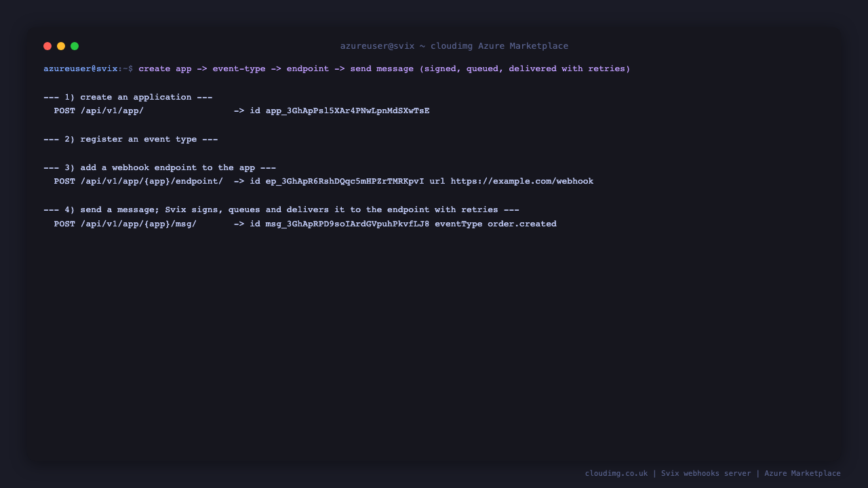
Task: Click the azureuser@svix prompt text
Action: [x=80, y=68]
